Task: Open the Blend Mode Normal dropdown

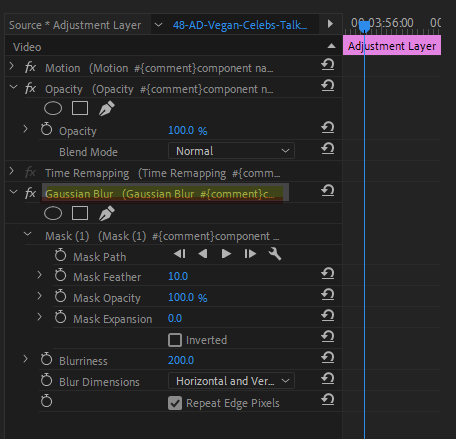Action: click(x=231, y=151)
